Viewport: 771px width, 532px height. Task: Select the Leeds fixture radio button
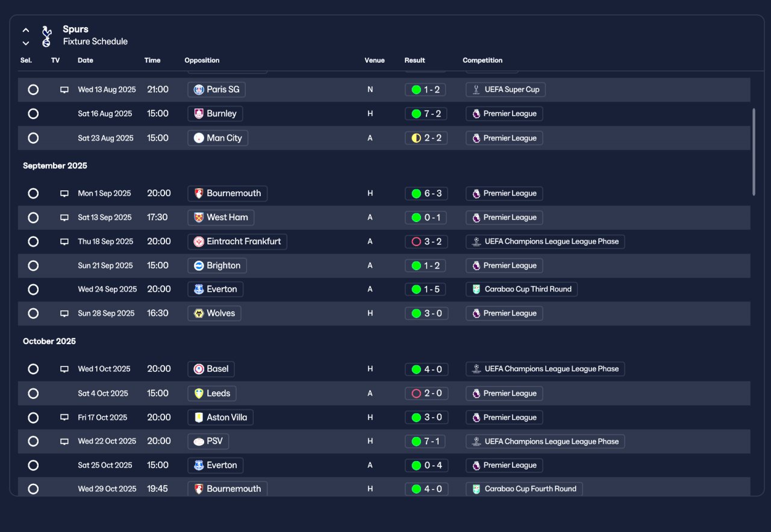pyautogui.click(x=33, y=393)
